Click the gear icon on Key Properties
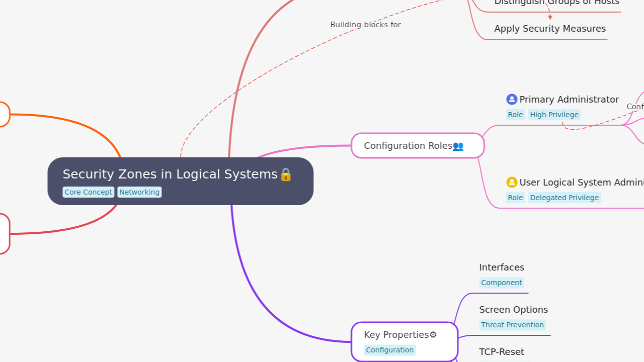 click(x=433, y=334)
